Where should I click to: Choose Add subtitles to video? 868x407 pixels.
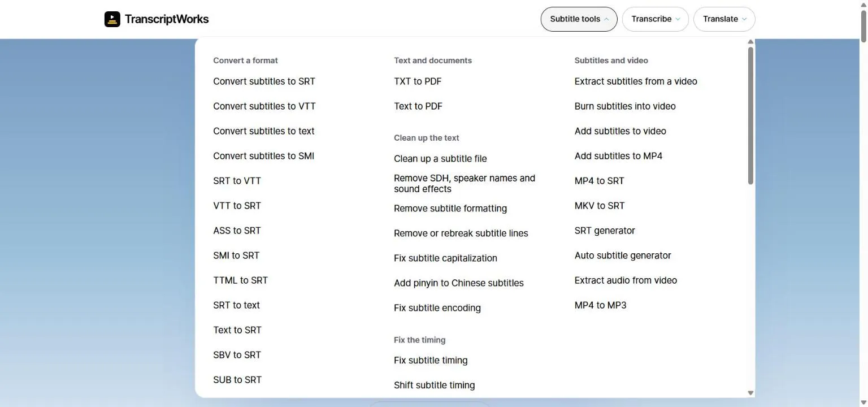[x=620, y=131]
